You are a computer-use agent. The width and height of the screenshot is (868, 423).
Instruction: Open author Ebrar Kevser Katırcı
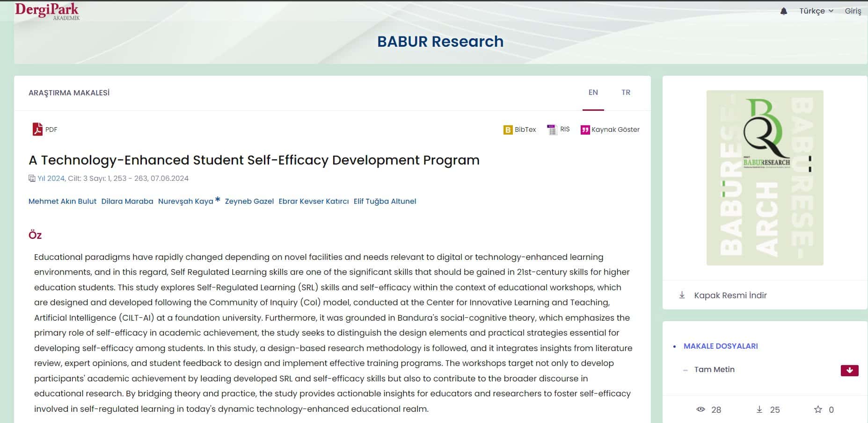pos(314,201)
